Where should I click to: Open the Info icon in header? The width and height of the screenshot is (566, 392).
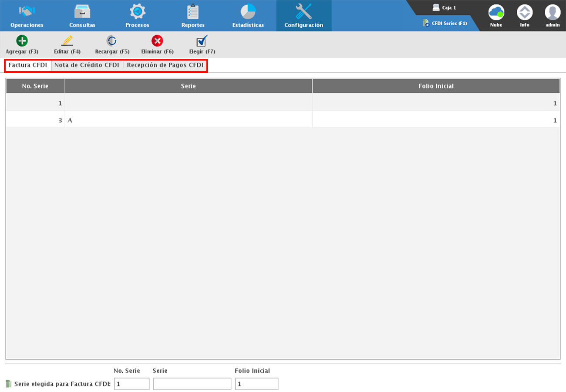(524, 13)
